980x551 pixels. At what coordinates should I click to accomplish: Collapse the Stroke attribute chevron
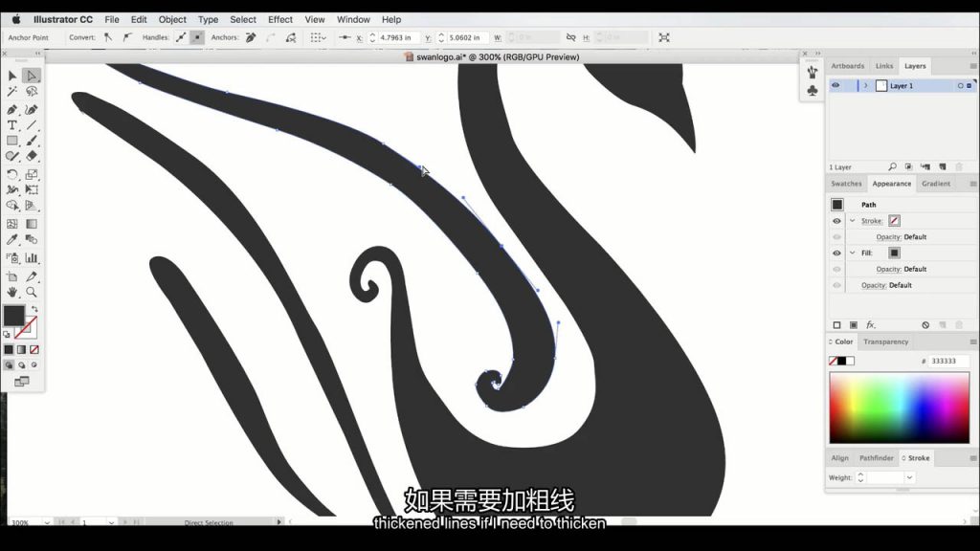[852, 221]
